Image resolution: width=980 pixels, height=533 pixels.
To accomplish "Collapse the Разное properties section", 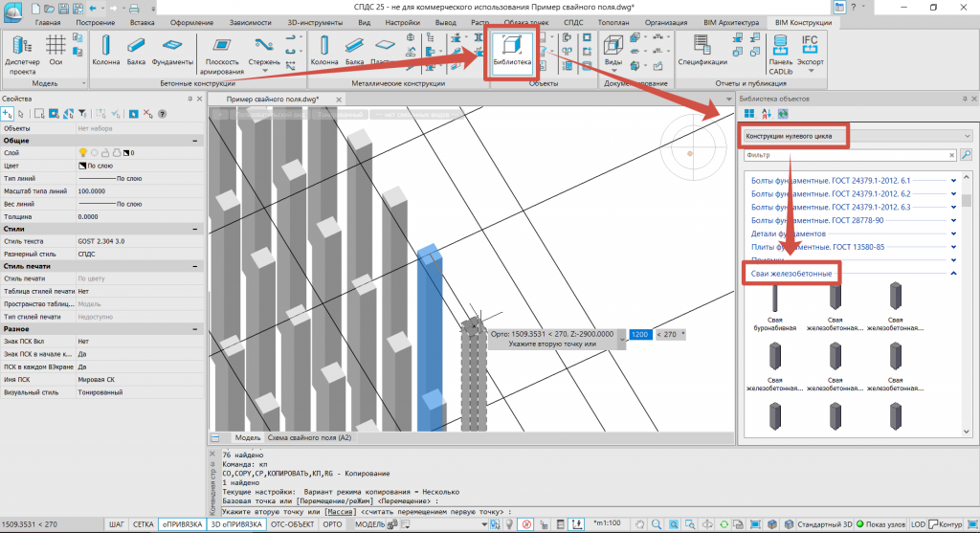I will pos(195,328).
